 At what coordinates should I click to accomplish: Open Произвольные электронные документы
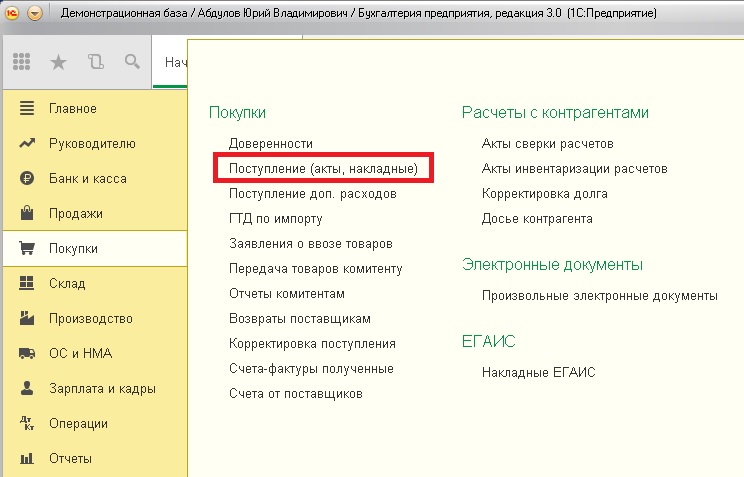[x=600, y=296]
